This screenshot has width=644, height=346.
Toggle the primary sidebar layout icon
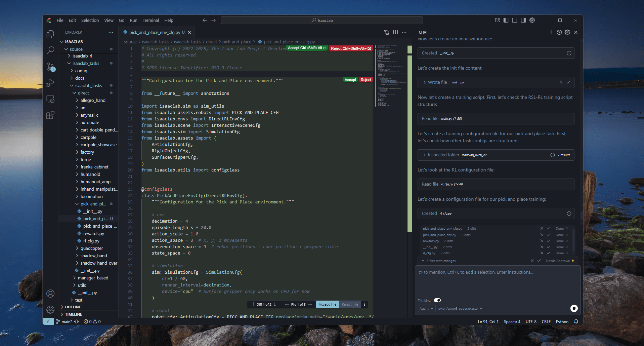pos(506,20)
